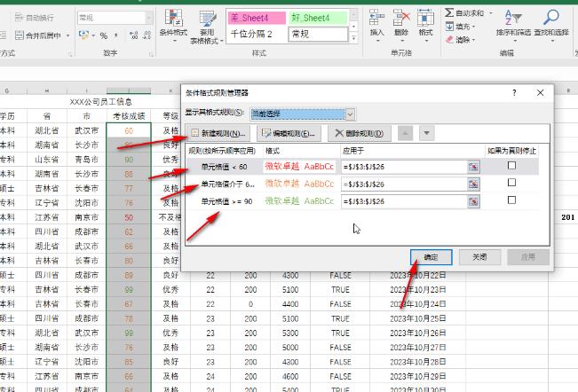Decrease decimal places
Image resolution: width=578 pixels, height=392 pixels.
[146, 35]
